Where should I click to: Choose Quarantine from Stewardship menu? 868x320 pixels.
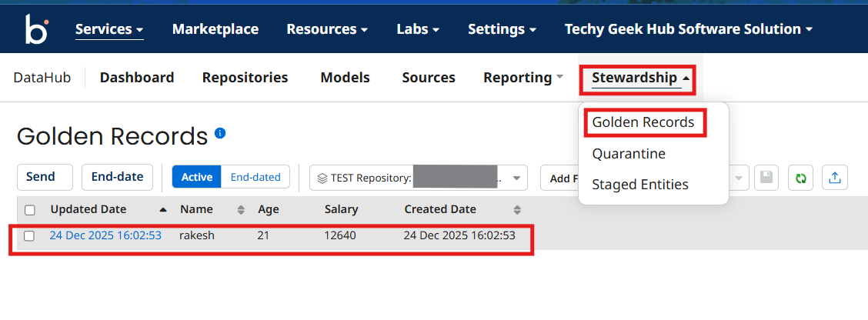[629, 154]
